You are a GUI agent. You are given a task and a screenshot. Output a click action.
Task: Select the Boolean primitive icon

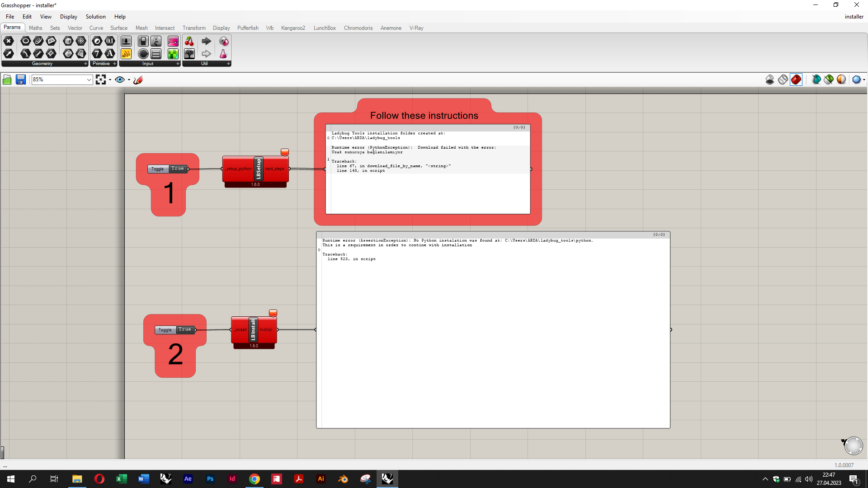(97, 41)
